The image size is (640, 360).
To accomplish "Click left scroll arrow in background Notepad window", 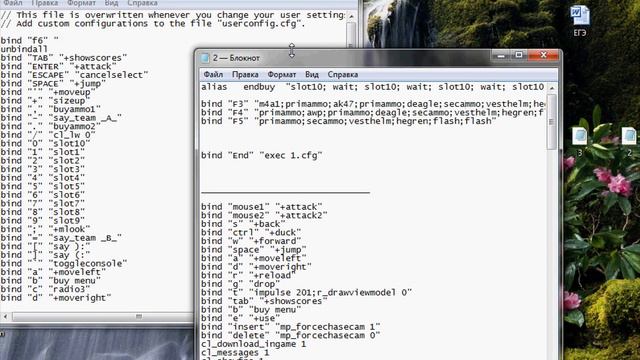I will pyautogui.click(x=5, y=317).
